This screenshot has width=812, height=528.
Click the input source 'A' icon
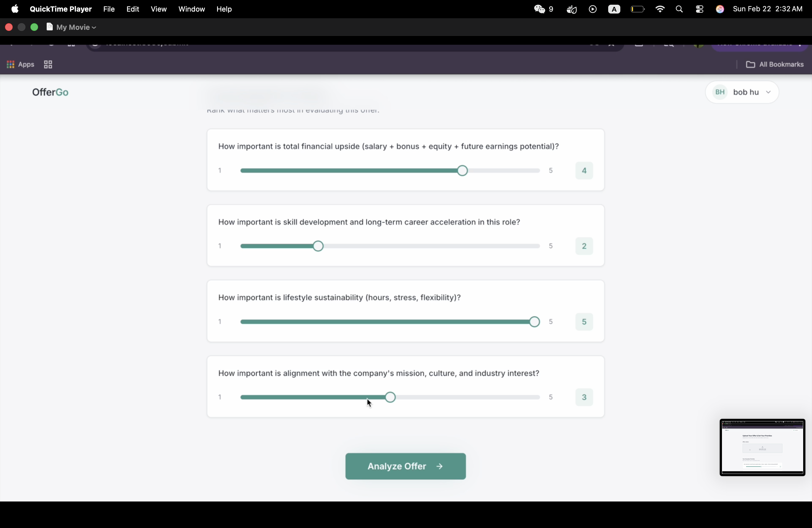coord(614,9)
